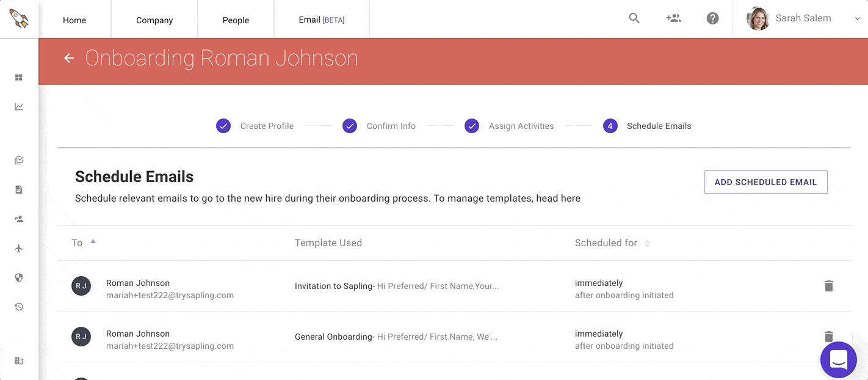This screenshot has width=868, height=380.
Task: Open the dashboard grid icon in sidebar
Action: coord(19,78)
